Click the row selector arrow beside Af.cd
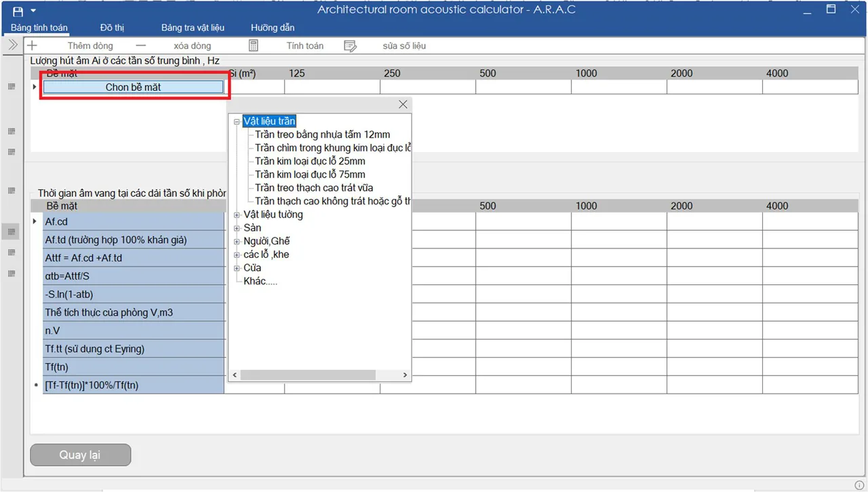Screen dimensions: 868x492 35,222
